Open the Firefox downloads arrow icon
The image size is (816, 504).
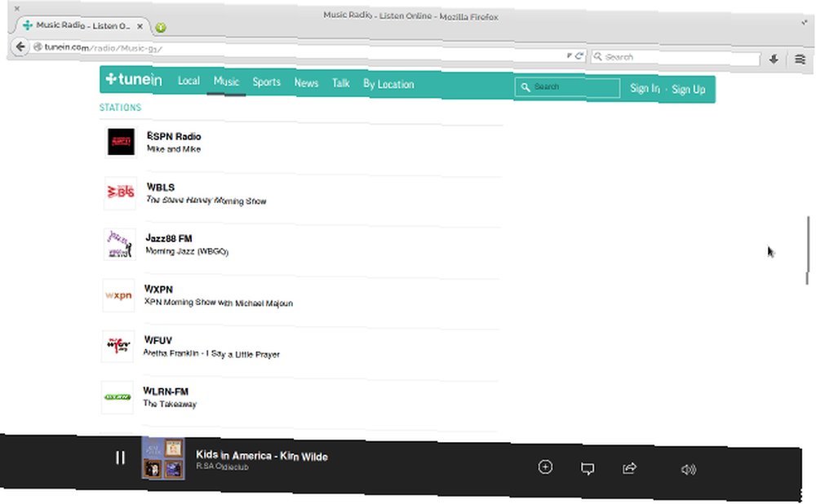[774, 60]
